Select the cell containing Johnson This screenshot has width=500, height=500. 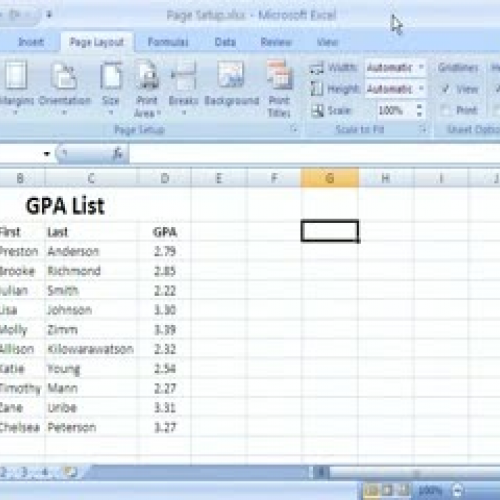(x=91, y=310)
